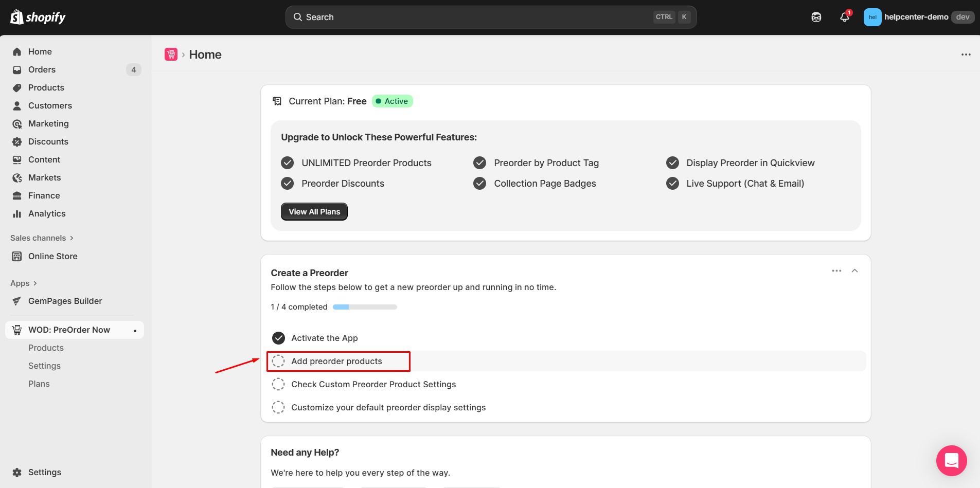Open the notifications bell icon

(844, 17)
